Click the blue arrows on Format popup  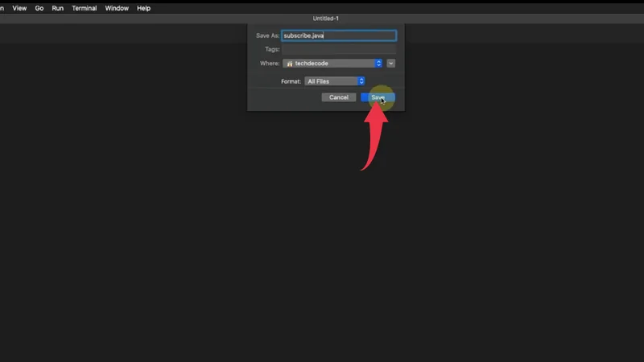pos(361,81)
